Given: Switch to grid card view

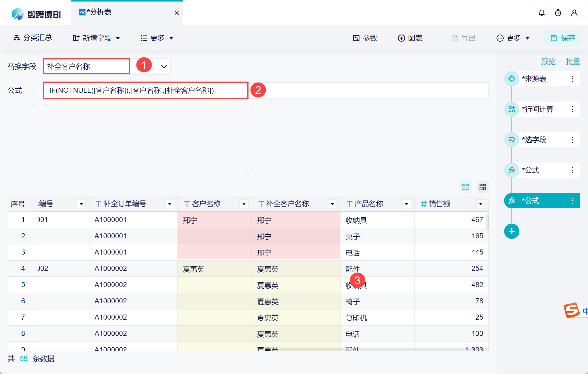Looking at the screenshot, I should coord(483,187).
